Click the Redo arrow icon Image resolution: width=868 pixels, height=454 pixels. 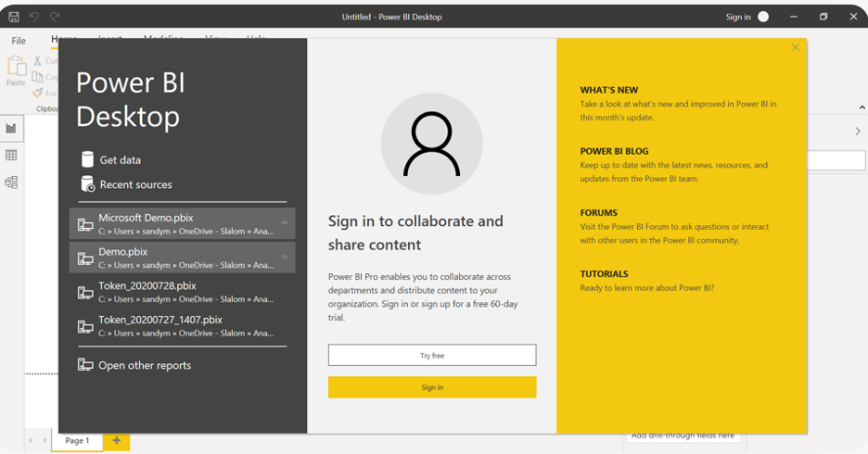55,17
